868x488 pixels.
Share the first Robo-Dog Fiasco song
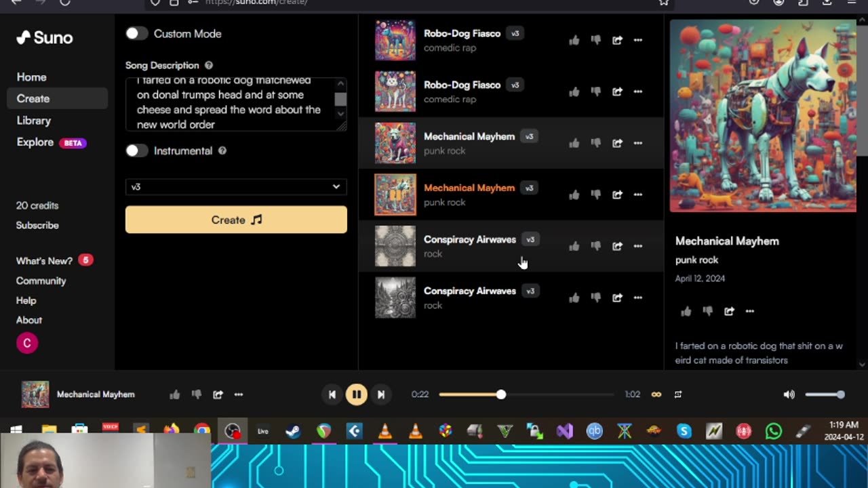coord(617,40)
